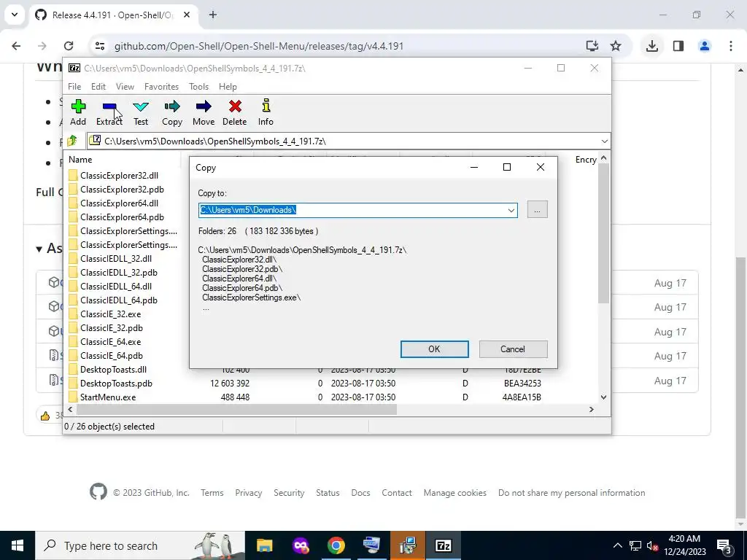The height and width of the screenshot is (560, 747).
Task: Cancel the Copy dialog
Action: [513, 349]
